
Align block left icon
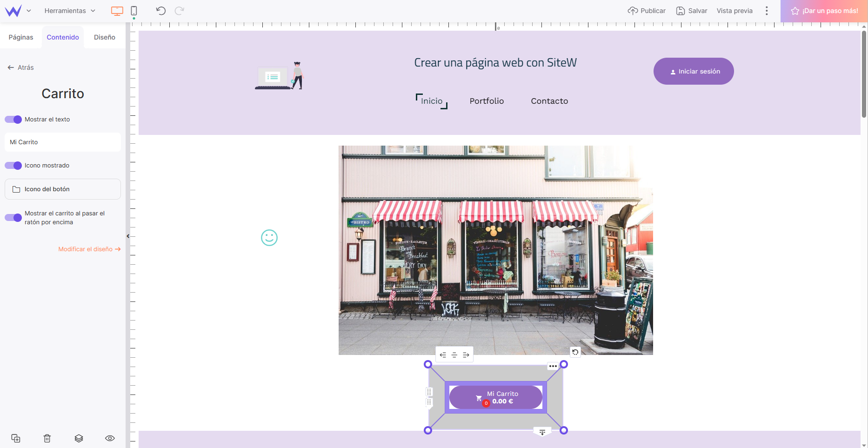coord(443,355)
